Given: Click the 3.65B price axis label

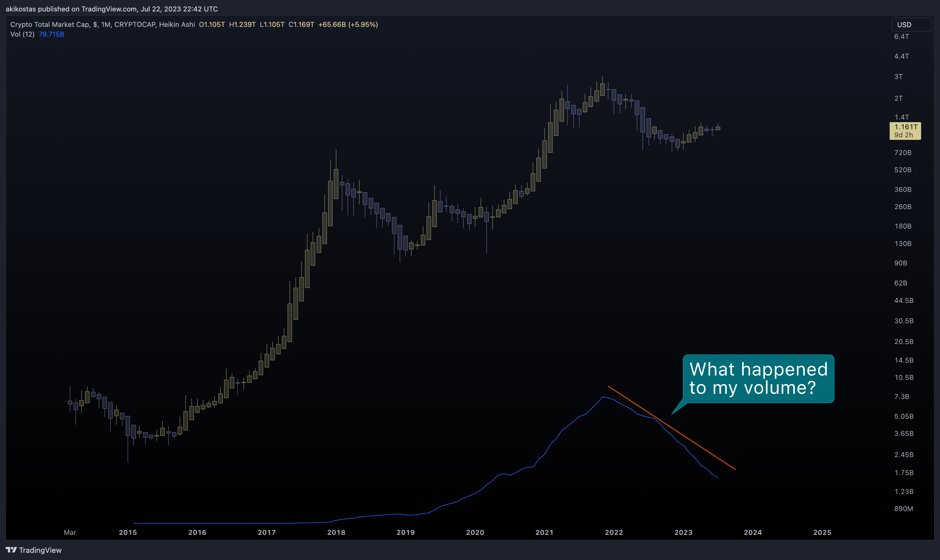Looking at the screenshot, I should tap(904, 434).
